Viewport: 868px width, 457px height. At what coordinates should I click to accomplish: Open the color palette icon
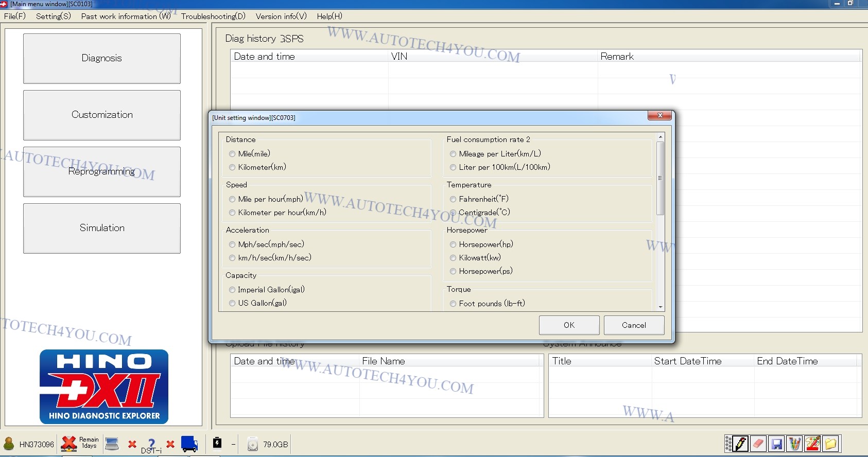pyautogui.click(x=813, y=444)
